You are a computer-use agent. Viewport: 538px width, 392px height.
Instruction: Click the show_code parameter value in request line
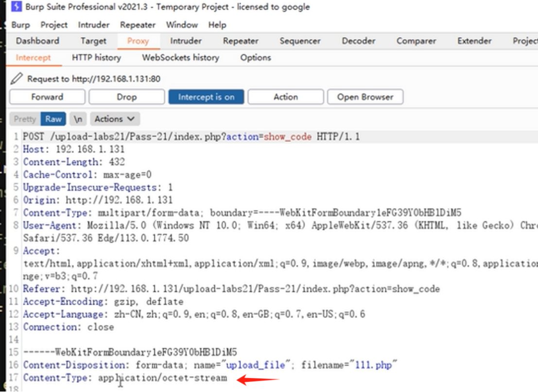[288, 136]
